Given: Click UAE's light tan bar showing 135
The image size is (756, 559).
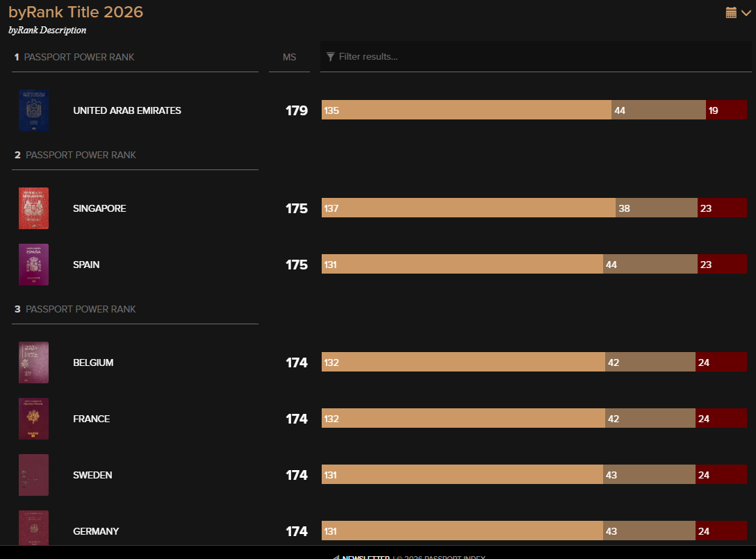Looking at the screenshot, I should click(466, 110).
